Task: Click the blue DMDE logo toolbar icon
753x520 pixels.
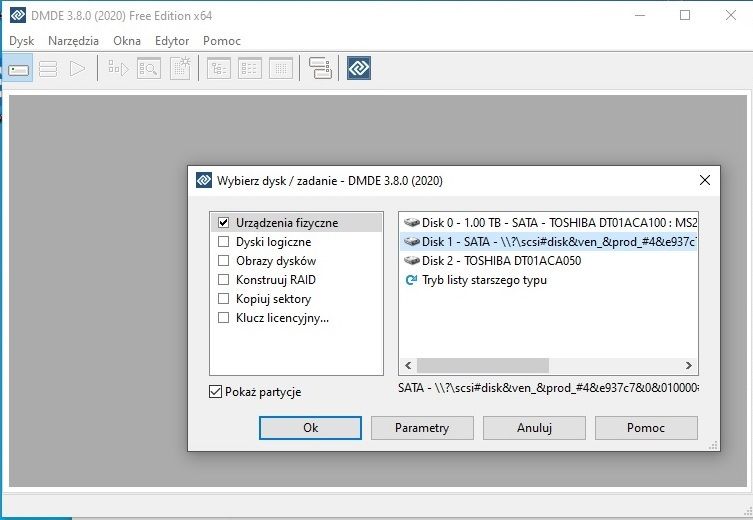Action: point(359,68)
